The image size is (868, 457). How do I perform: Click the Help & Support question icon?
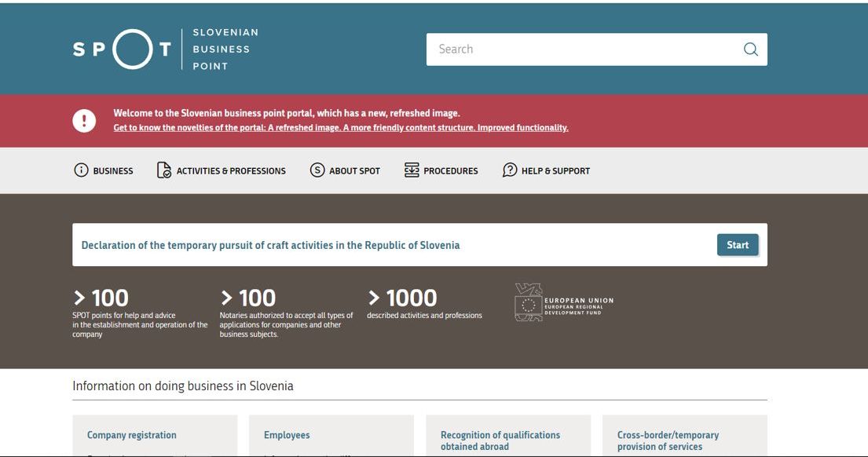click(x=510, y=170)
